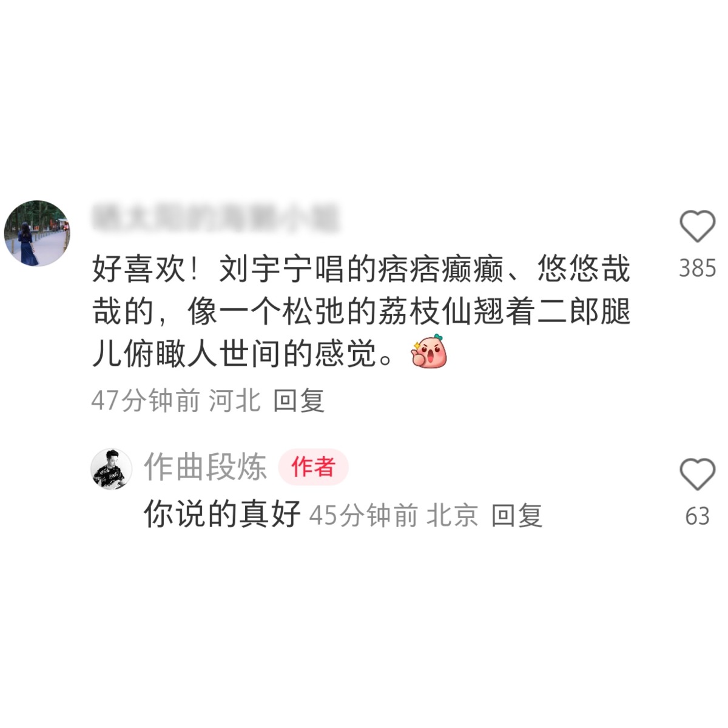Open the blurred username of first commenter
The image size is (728, 728).
[x=215, y=219]
